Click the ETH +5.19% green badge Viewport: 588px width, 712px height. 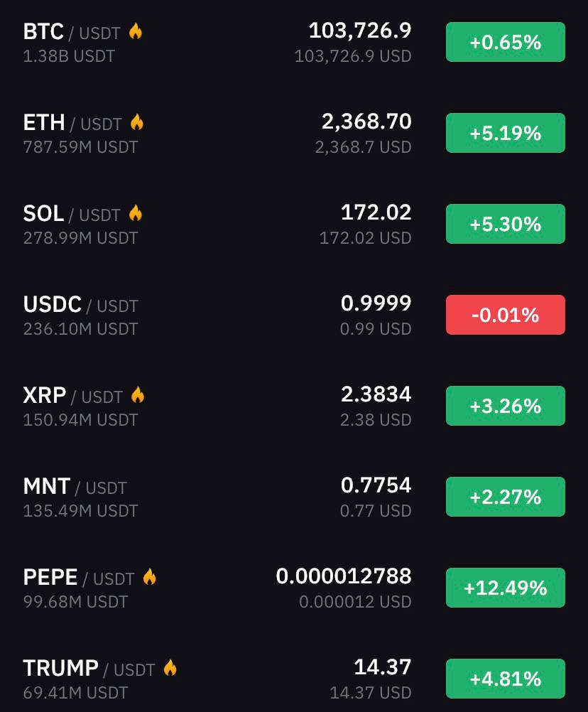506,133
